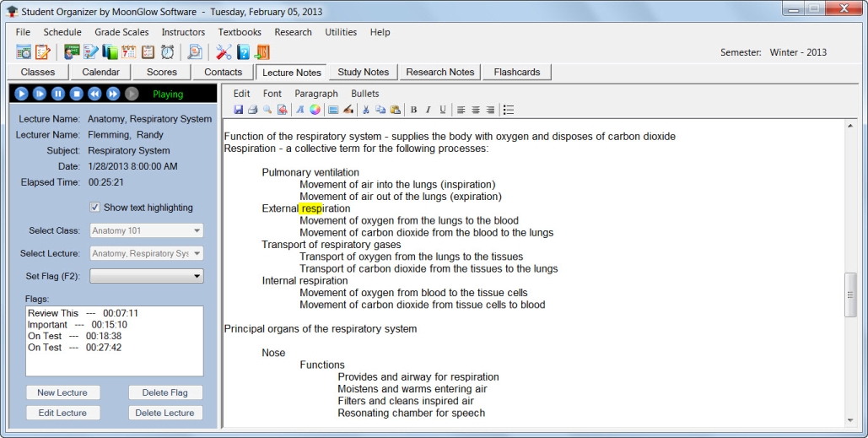Center align the text
This screenshot has height=438, width=868.
point(476,110)
